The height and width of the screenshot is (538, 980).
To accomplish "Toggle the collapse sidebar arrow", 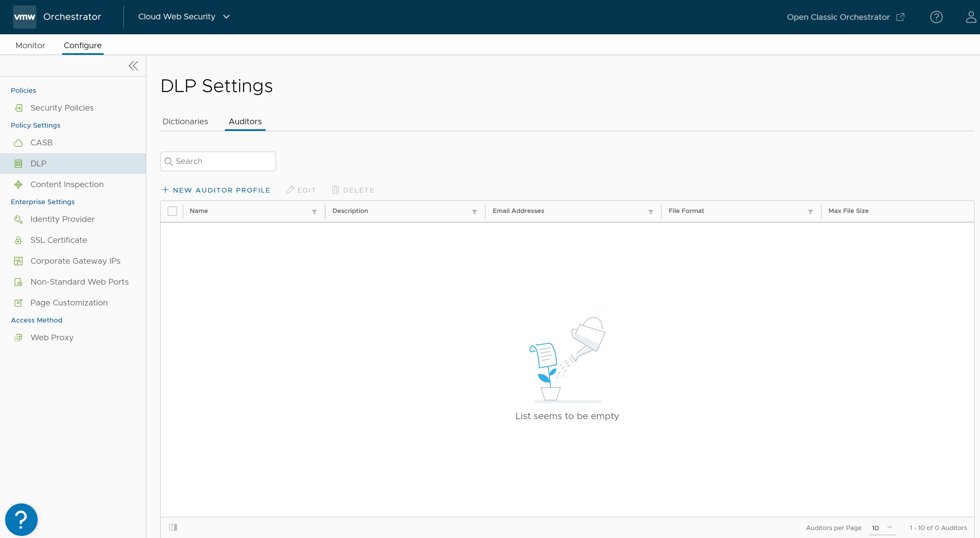I will (x=133, y=65).
